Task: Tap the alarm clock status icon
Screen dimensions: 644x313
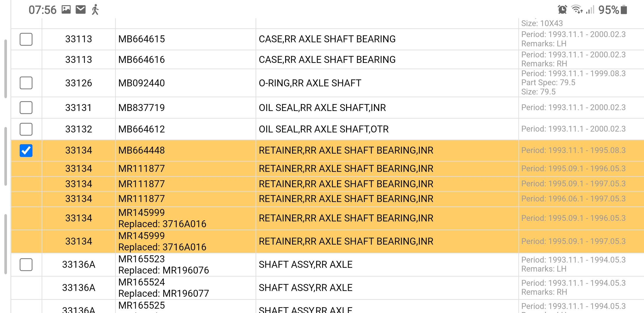Action: (x=562, y=10)
